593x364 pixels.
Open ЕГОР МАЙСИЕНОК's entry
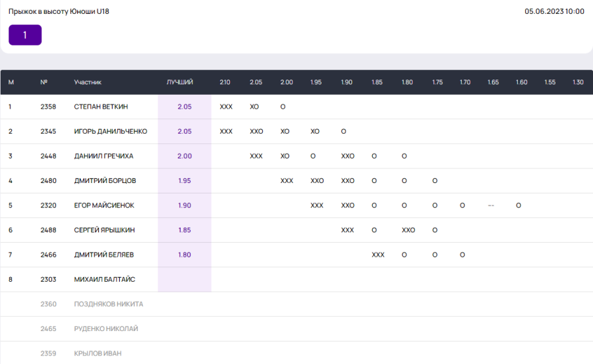[104, 205]
